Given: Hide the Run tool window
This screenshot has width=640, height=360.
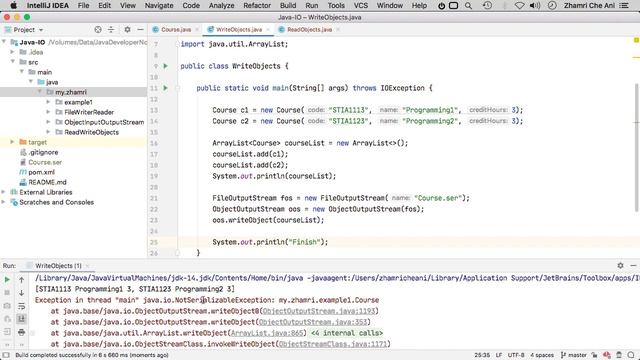Looking at the screenshot, I should coord(633,265).
